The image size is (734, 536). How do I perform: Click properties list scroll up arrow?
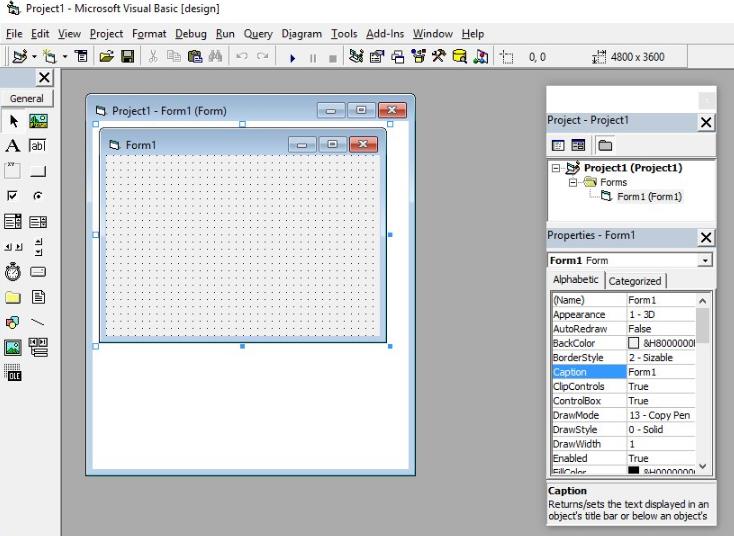pos(702,301)
